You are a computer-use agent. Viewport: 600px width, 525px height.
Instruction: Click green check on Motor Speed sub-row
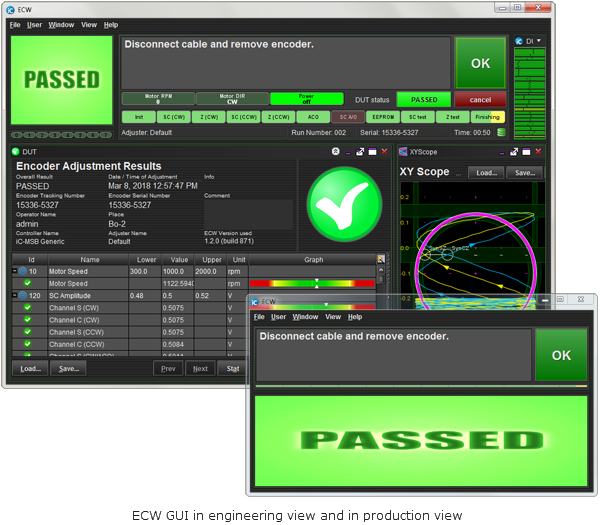[x=28, y=283]
